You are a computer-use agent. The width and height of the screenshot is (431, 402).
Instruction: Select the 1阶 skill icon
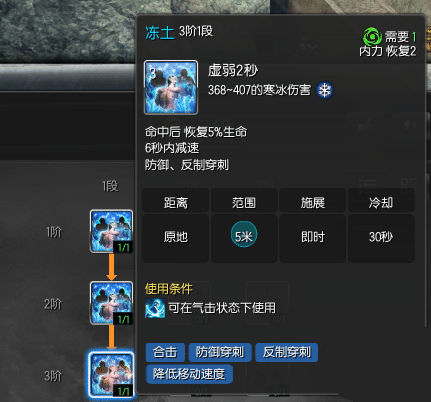(x=111, y=231)
